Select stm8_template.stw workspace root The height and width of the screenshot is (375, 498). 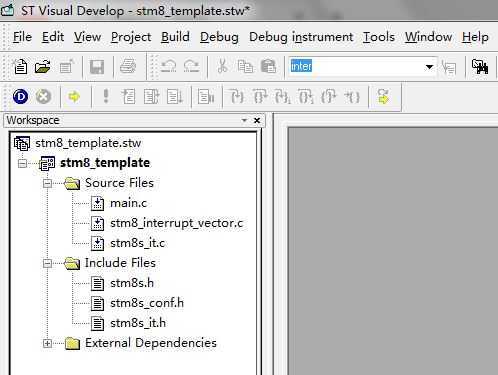coord(88,143)
